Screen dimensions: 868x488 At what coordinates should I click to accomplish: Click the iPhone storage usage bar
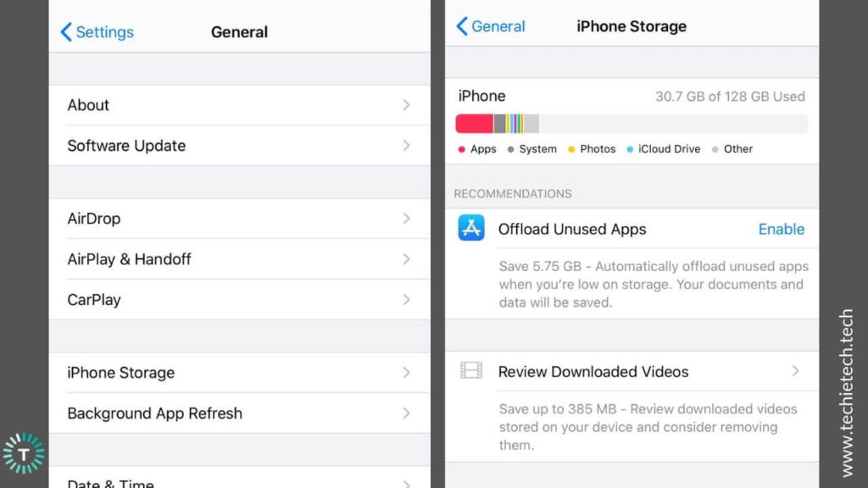click(631, 123)
